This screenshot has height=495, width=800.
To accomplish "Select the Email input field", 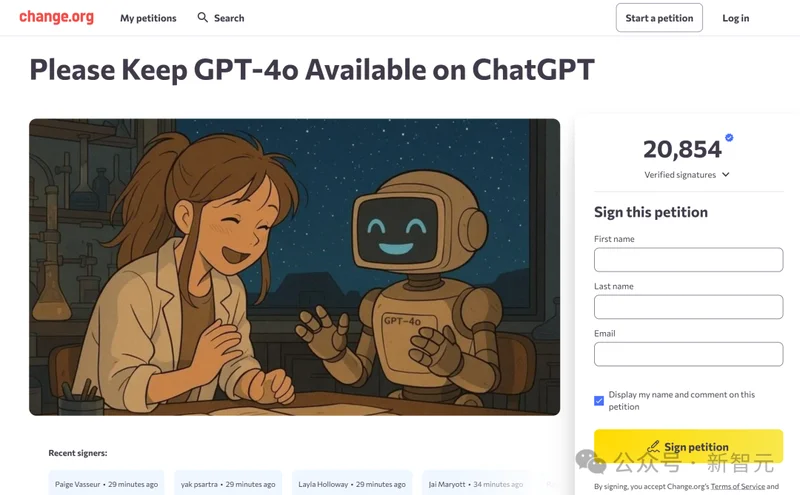I will [688, 354].
